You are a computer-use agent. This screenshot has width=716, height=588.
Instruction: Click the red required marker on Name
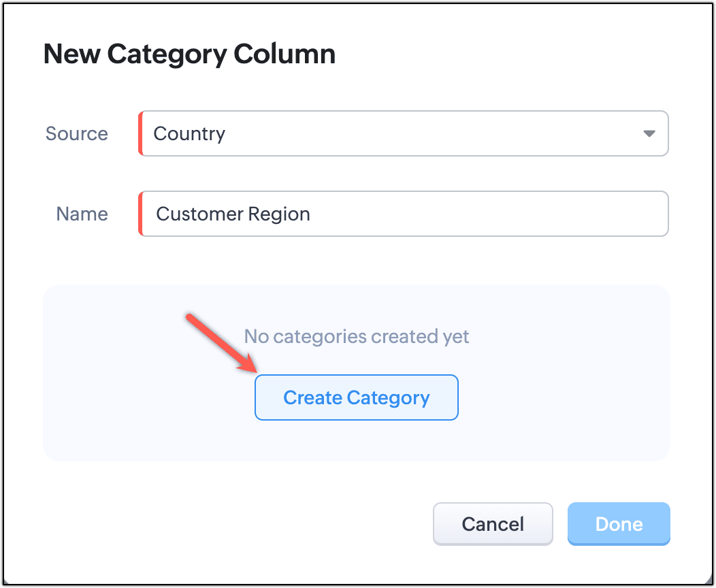point(140,214)
